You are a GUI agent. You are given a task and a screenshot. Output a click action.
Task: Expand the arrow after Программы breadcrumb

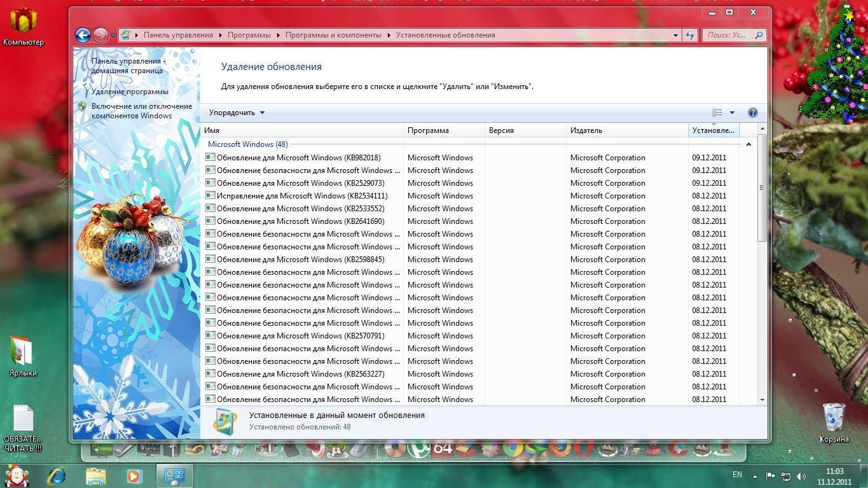click(x=278, y=35)
